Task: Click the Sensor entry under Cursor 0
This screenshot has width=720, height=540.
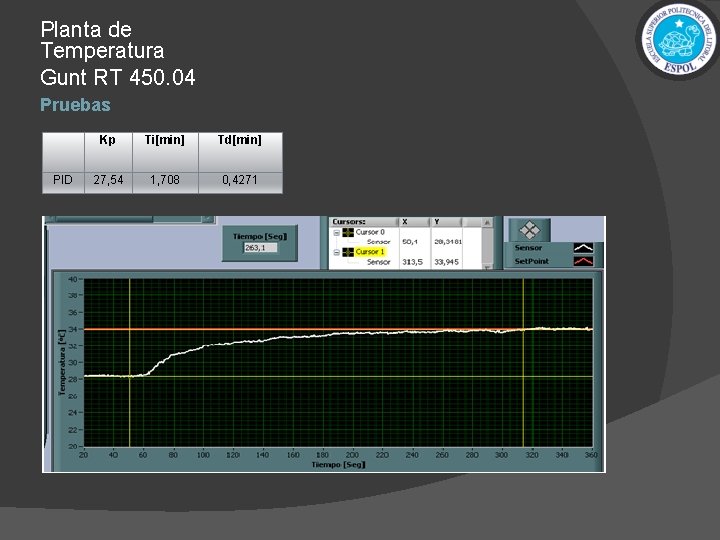Action: 378,242
